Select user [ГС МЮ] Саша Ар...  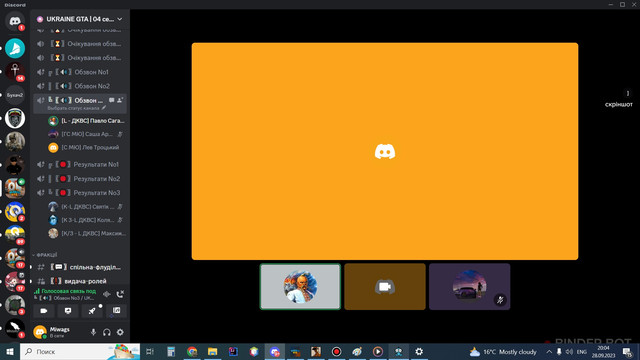tap(87, 134)
